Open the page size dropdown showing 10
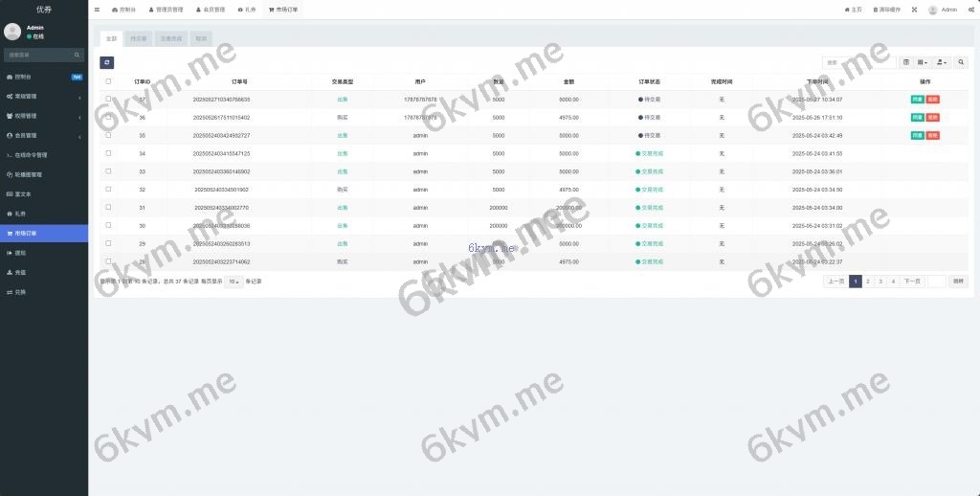Screen dimensions: 980x496 [234, 282]
